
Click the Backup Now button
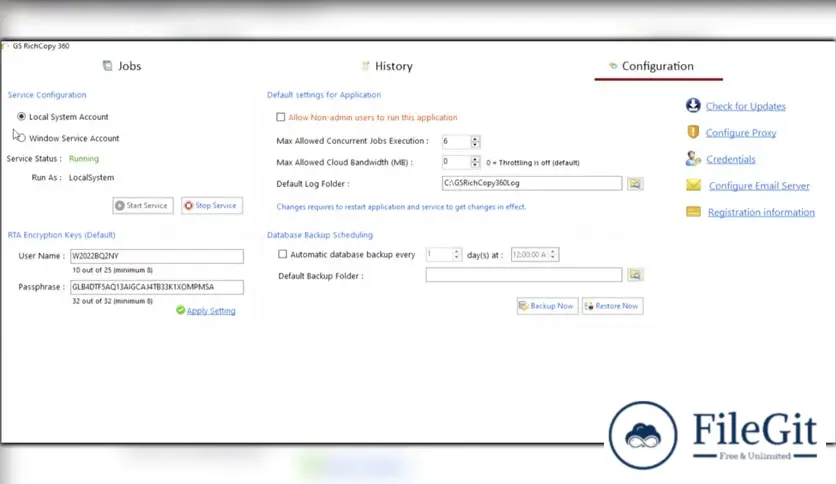[x=547, y=306]
